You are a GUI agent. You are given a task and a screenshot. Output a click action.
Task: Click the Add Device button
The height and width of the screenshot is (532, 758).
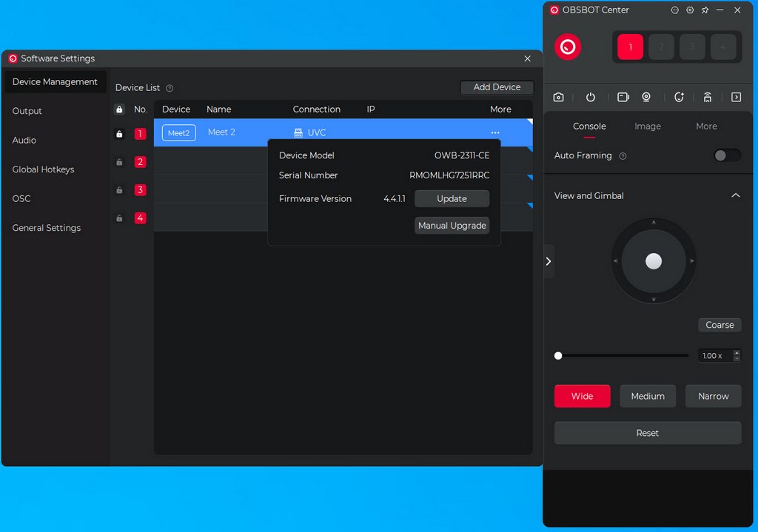pos(497,87)
